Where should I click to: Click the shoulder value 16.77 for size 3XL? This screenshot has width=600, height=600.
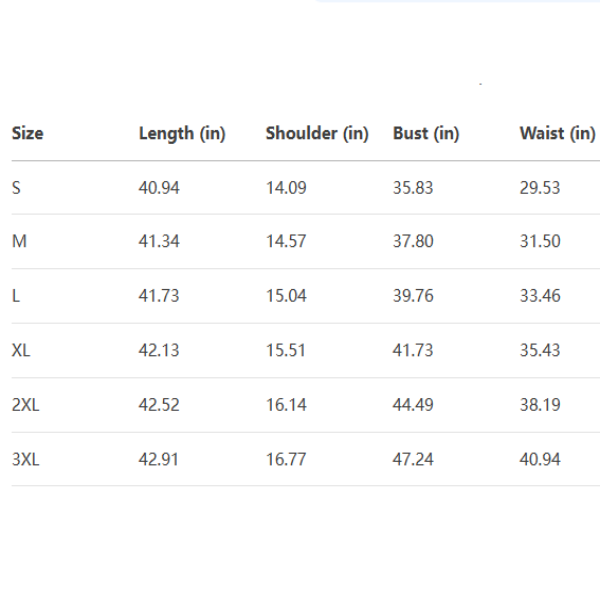[x=286, y=459]
